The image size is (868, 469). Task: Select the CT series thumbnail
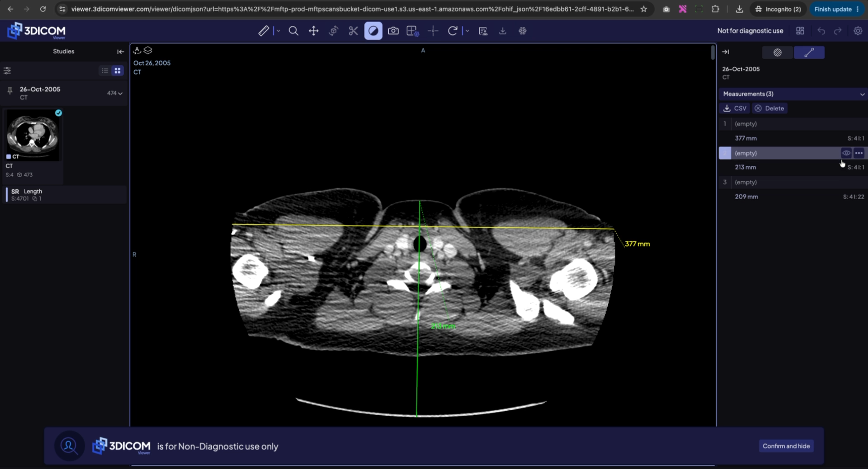pos(33,135)
